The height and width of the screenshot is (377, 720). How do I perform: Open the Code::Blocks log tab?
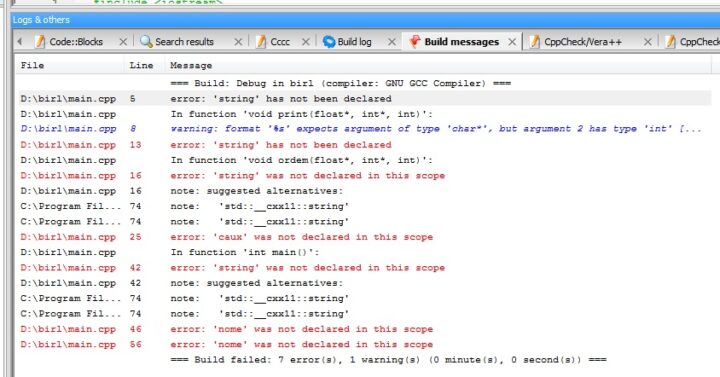[76, 42]
